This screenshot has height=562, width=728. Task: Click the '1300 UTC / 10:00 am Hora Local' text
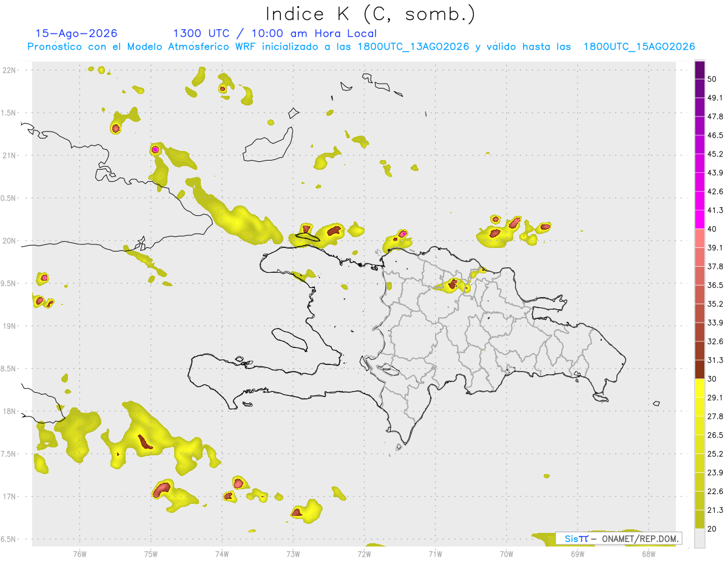click(x=275, y=33)
